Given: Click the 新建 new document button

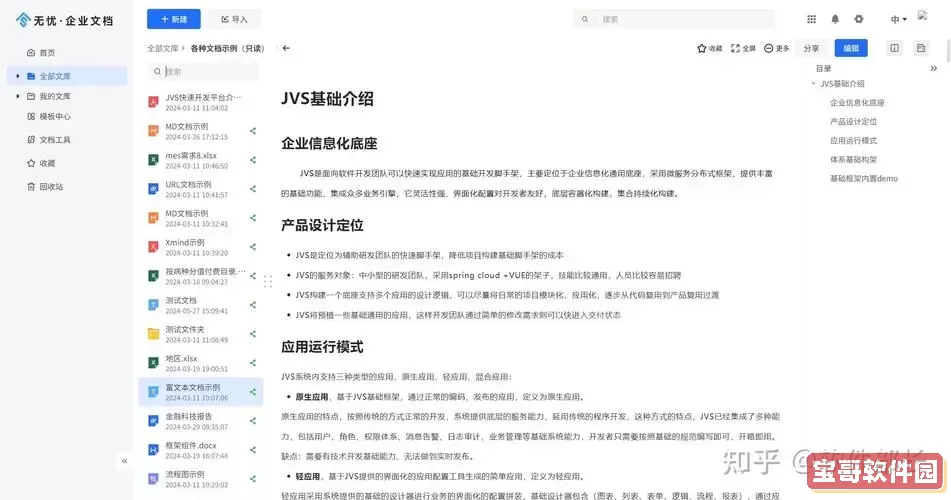Looking at the screenshot, I should [x=173, y=19].
